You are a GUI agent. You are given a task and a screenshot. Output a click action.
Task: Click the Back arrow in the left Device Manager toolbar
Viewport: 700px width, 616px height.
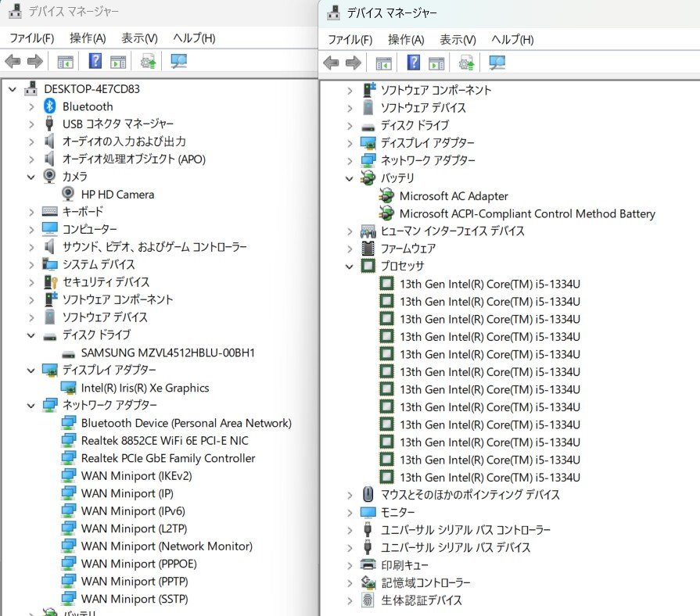click(13, 61)
